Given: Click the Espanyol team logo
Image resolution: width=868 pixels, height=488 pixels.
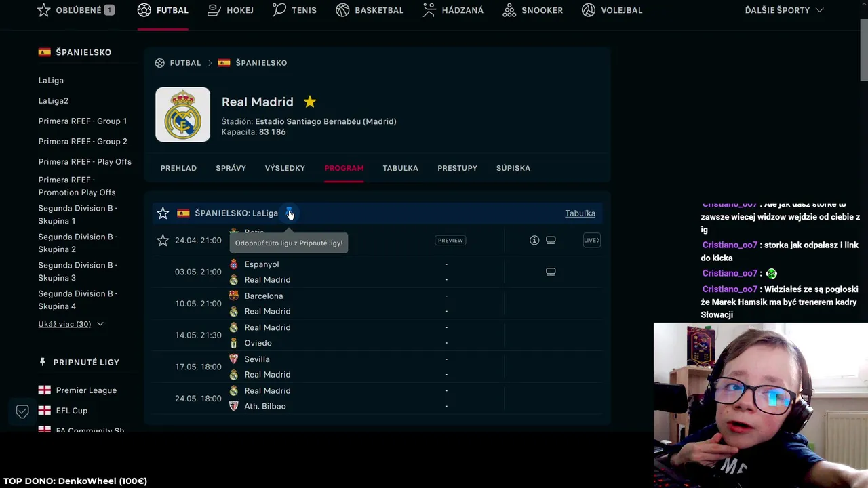Looking at the screenshot, I should 234,264.
